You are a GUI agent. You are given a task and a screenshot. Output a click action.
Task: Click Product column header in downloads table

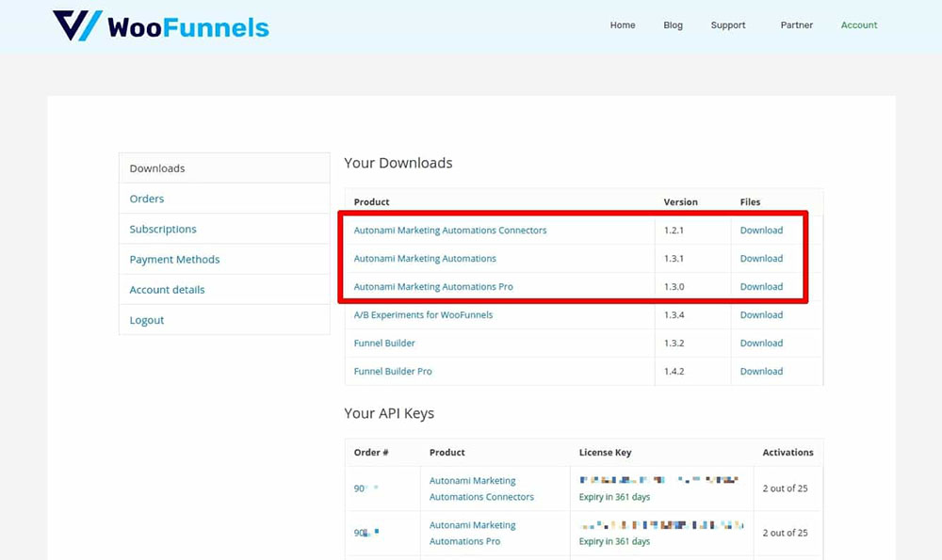coord(371,202)
